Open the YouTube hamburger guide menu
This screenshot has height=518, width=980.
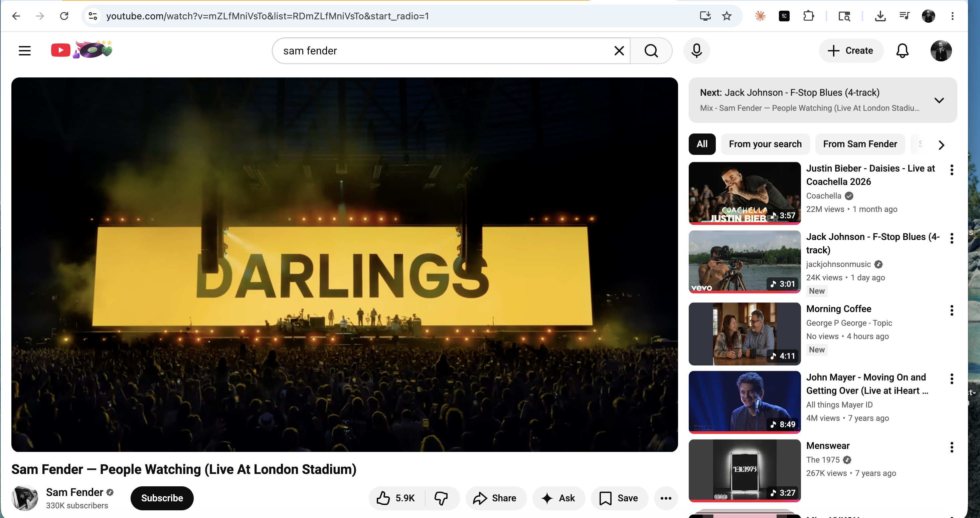[25, 50]
